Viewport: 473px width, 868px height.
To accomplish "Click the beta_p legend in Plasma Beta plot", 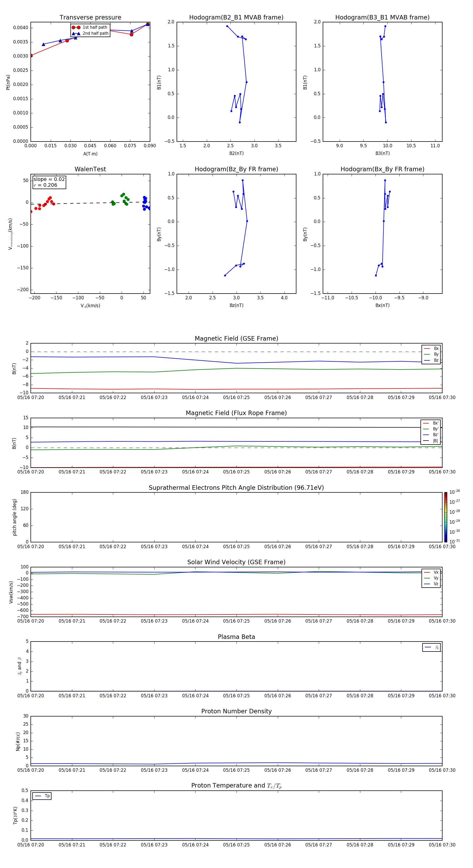I will click(431, 647).
